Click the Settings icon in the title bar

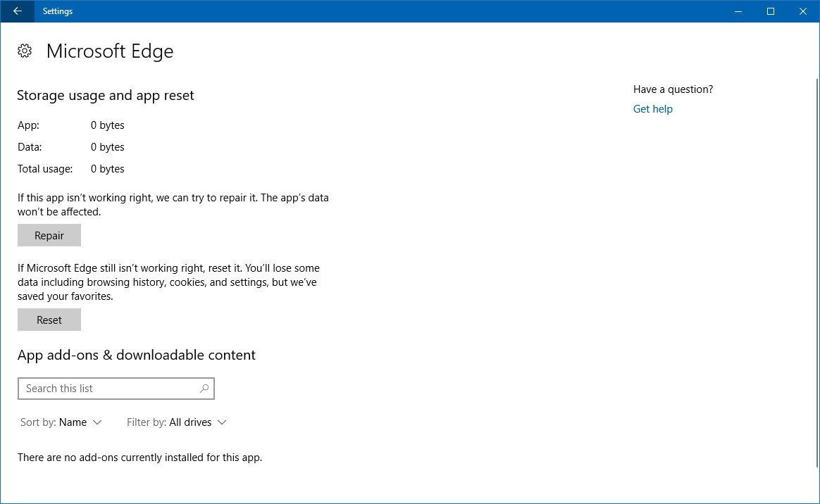[x=57, y=11]
